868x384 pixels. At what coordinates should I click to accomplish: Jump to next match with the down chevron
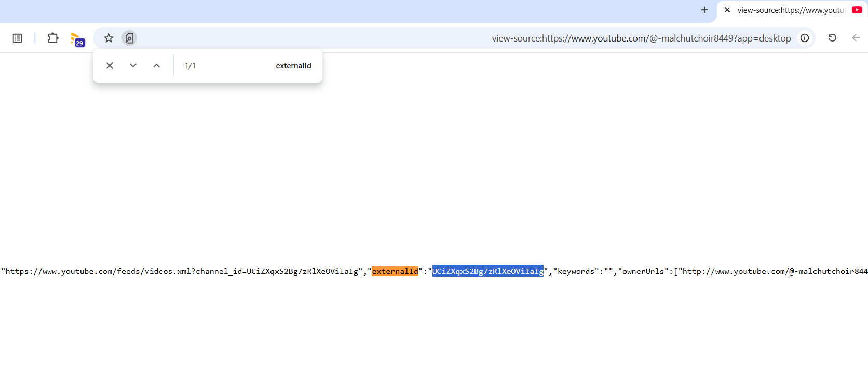133,66
